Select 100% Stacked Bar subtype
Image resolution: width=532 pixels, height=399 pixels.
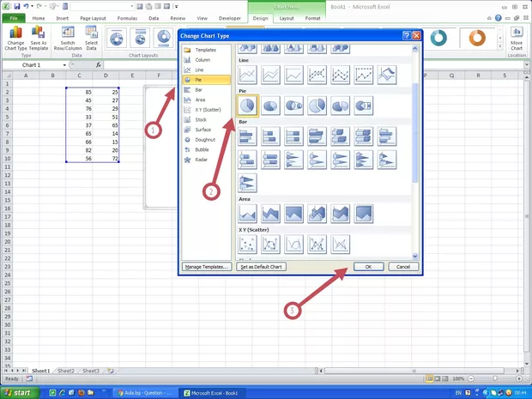click(293, 136)
